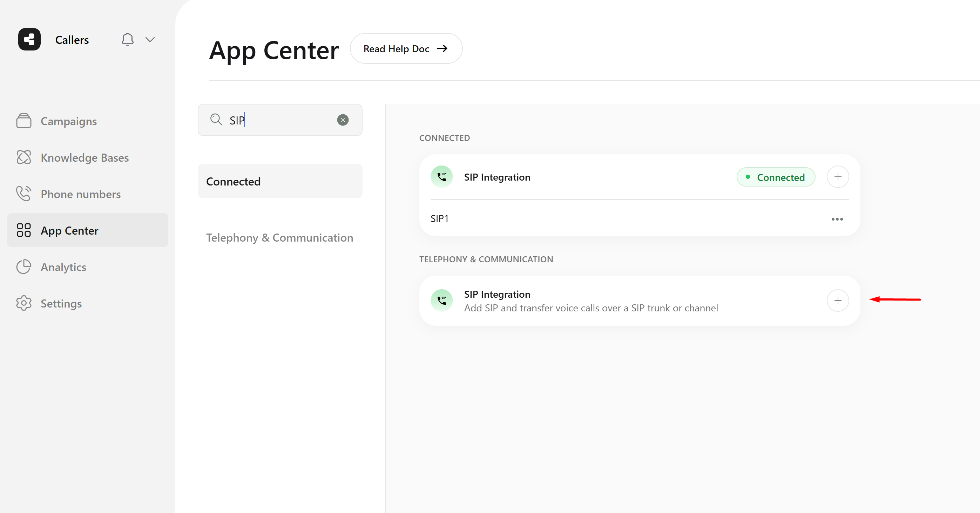Click the search magnifier icon

pos(216,120)
